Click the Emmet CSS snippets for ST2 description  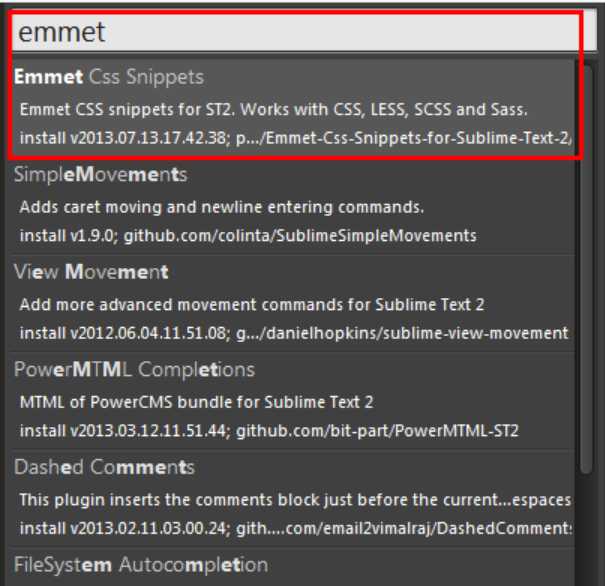[270, 108]
